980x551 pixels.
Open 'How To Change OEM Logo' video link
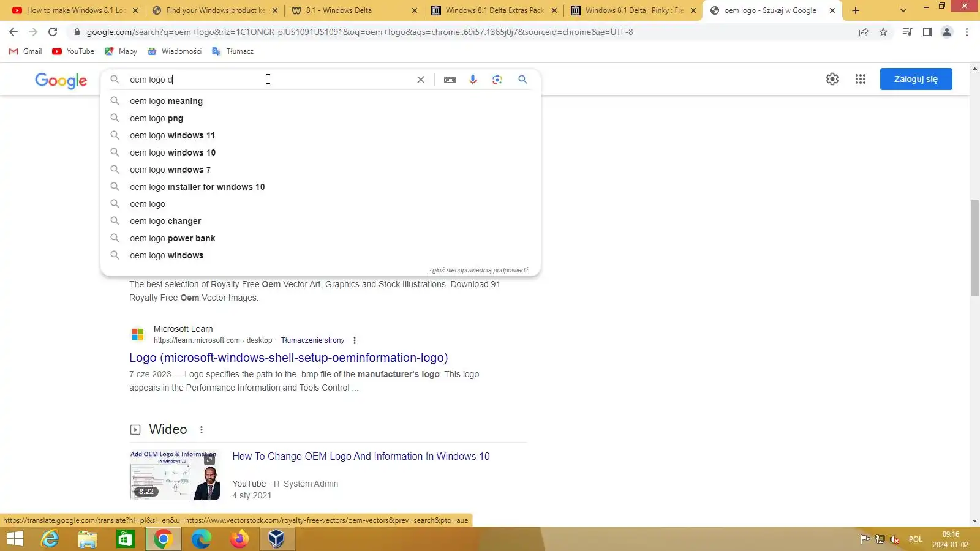(x=361, y=457)
